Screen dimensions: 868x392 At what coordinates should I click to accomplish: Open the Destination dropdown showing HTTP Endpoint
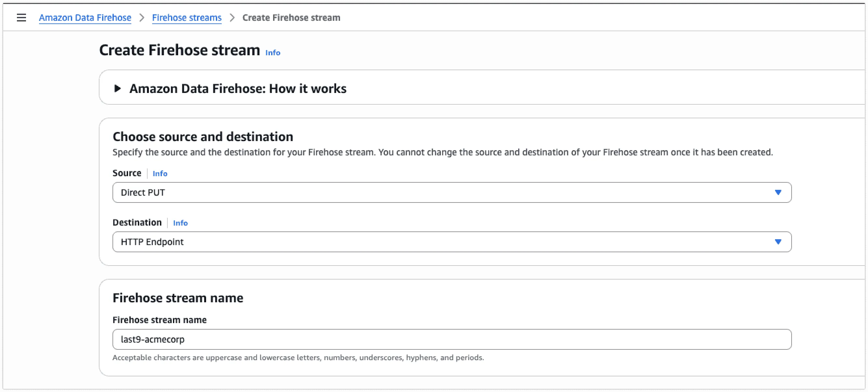coord(452,242)
